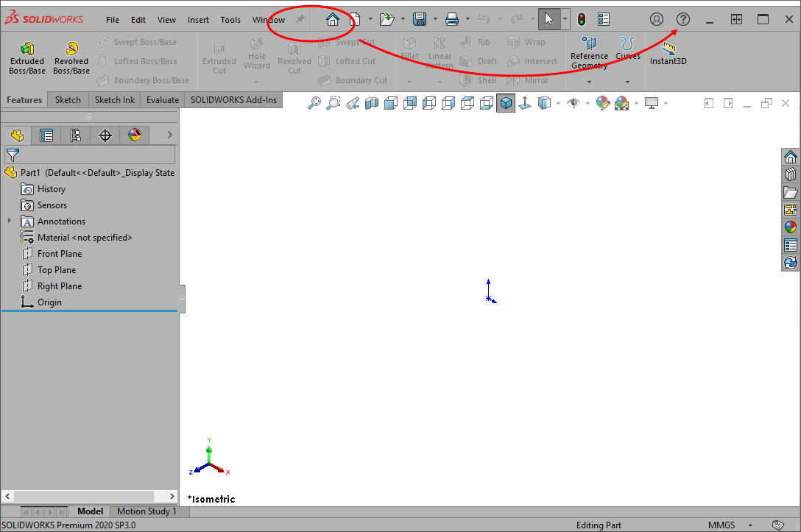
Task: Click the Select cursor tool
Action: pos(548,19)
